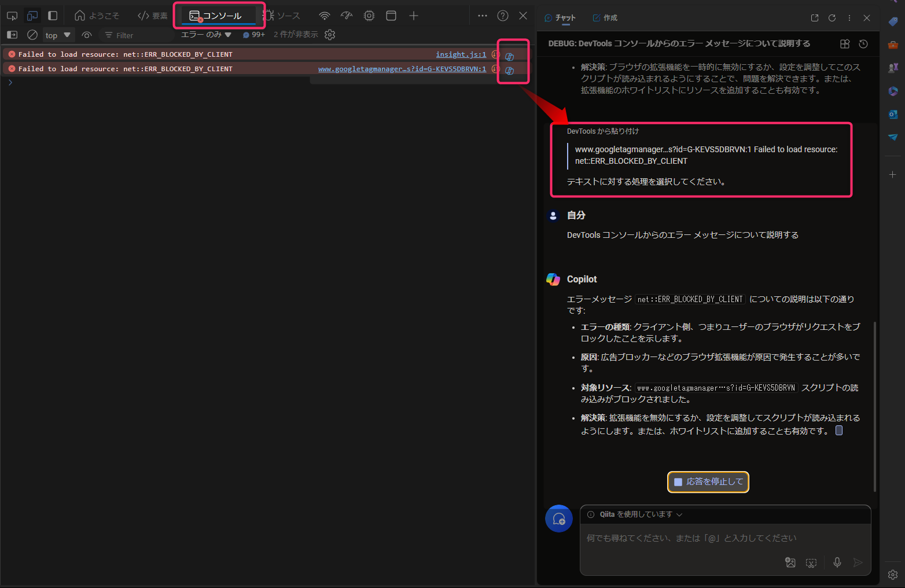The width and height of the screenshot is (905, 588).
Task: Add more tools with plus icon
Action: tap(414, 16)
